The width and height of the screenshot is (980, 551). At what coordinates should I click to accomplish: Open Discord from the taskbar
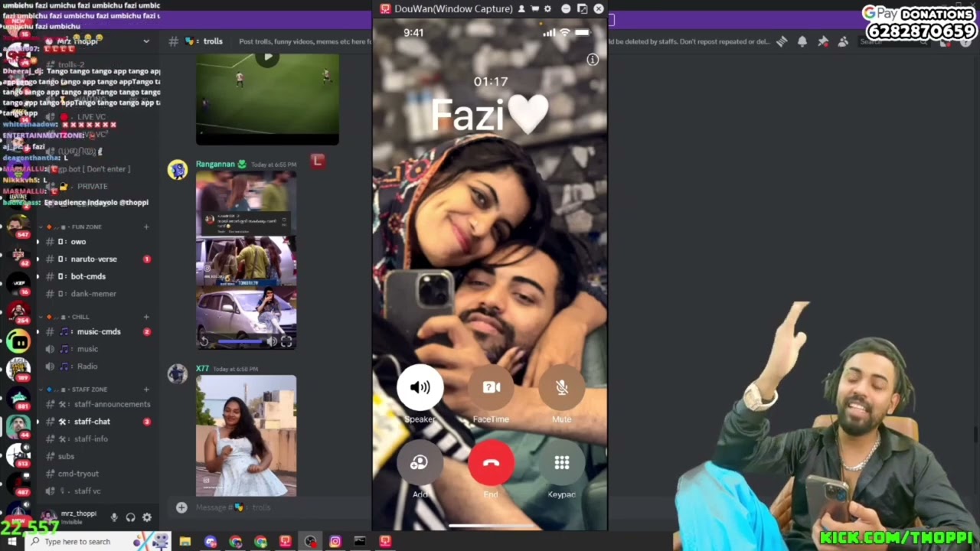coord(211,542)
